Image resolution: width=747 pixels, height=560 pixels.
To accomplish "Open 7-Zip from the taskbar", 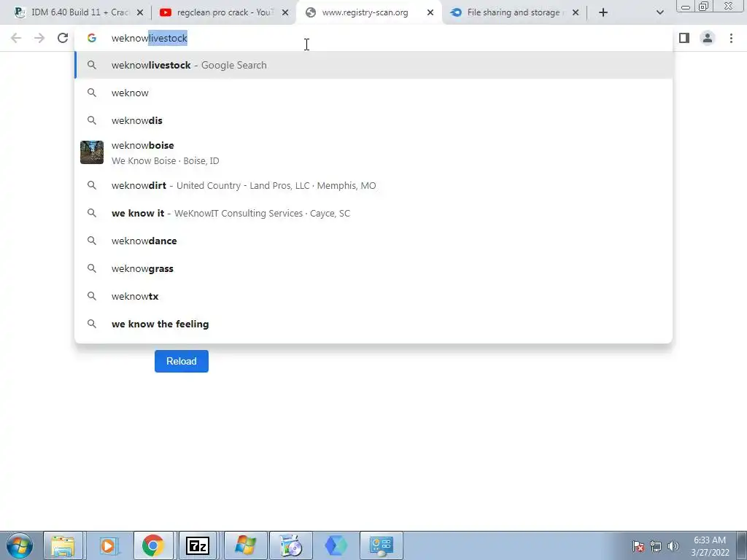I will [198, 545].
